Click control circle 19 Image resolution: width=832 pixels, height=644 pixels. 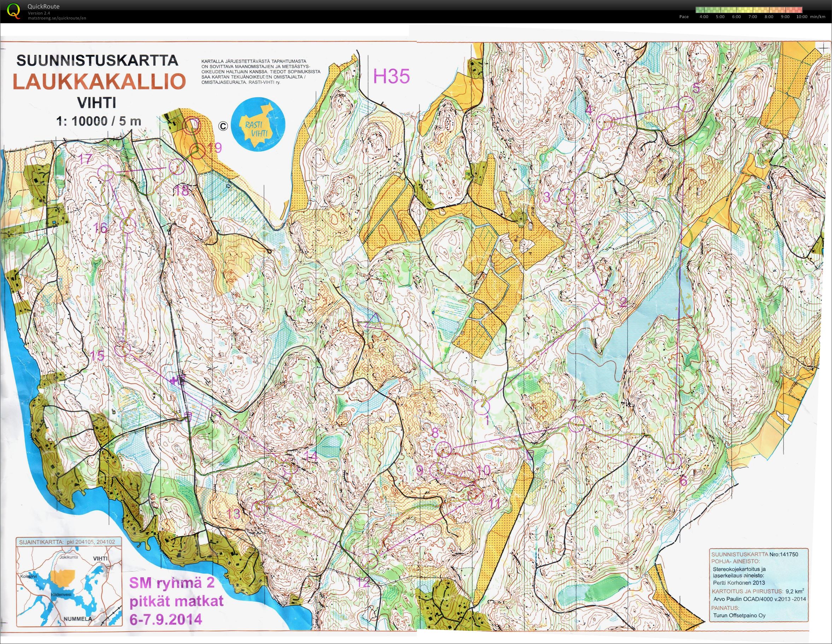click(198, 152)
